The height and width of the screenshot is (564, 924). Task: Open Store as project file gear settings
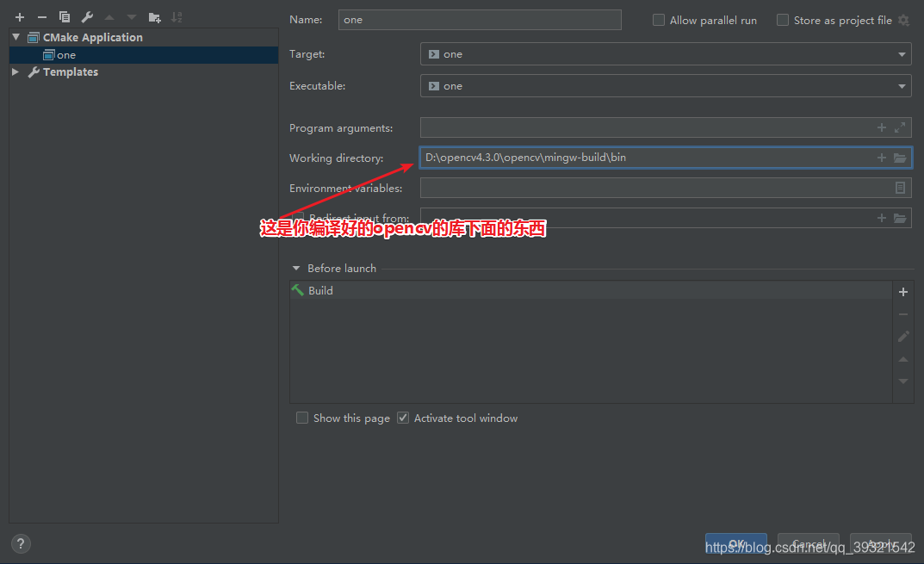point(903,20)
